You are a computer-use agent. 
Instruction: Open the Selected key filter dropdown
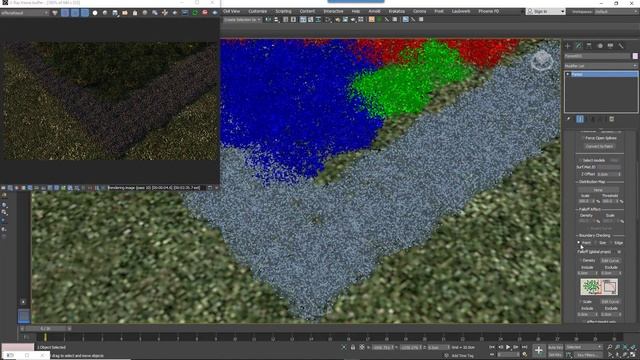click(584, 347)
